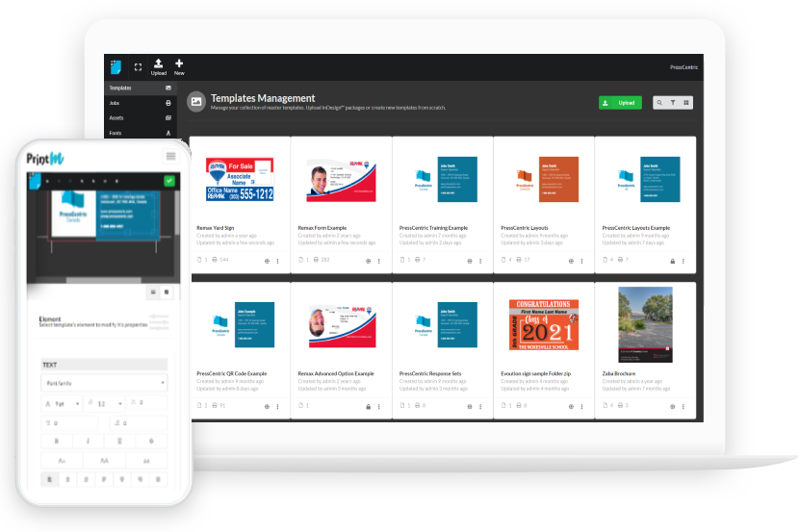Open the Templates sidebar item

[x=141, y=89]
